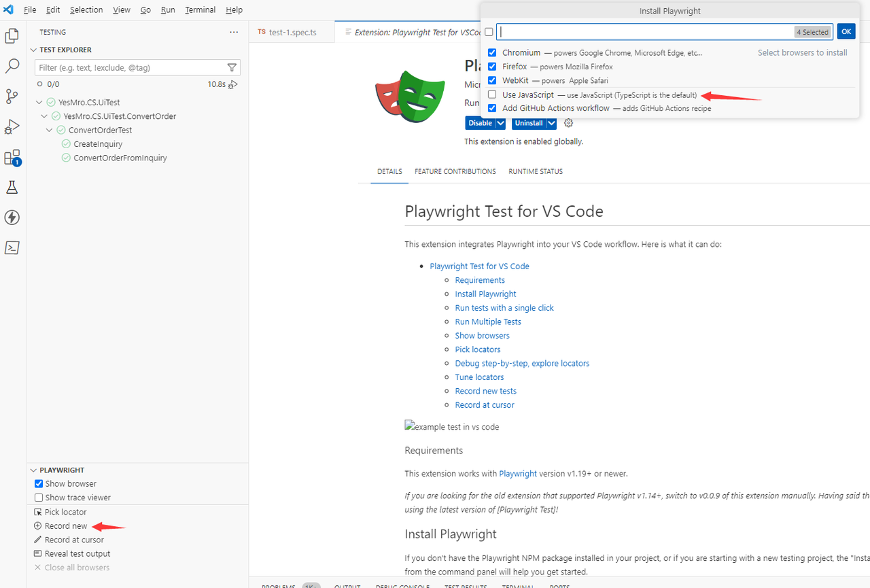The image size is (870, 588).
Task: Open the File menu
Action: pos(30,10)
